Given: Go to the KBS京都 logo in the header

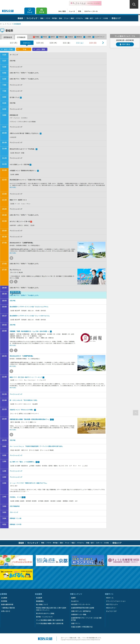Looking at the screenshot, I should click(x=8, y=11).
